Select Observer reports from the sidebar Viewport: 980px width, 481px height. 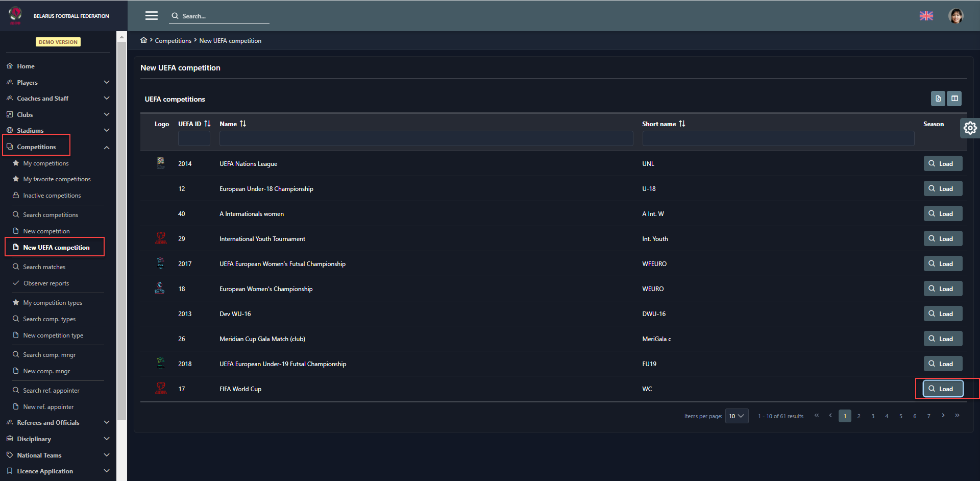(x=46, y=283)
